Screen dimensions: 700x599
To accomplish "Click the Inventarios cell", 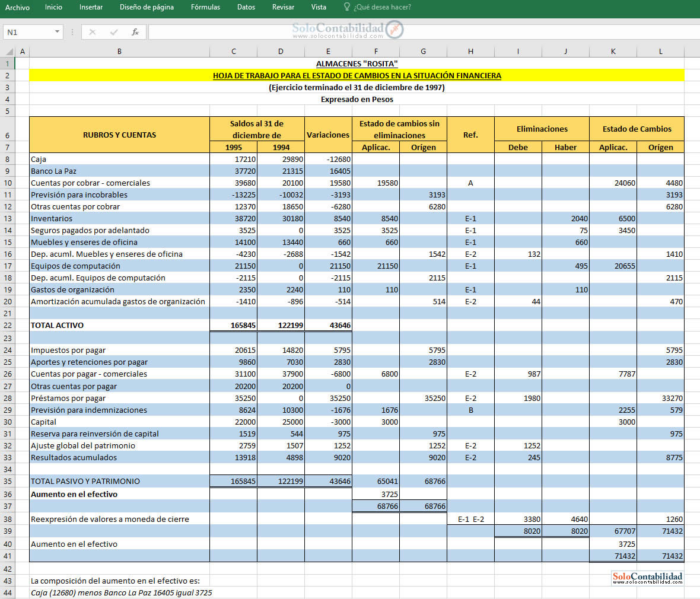I will click(119, 218).
